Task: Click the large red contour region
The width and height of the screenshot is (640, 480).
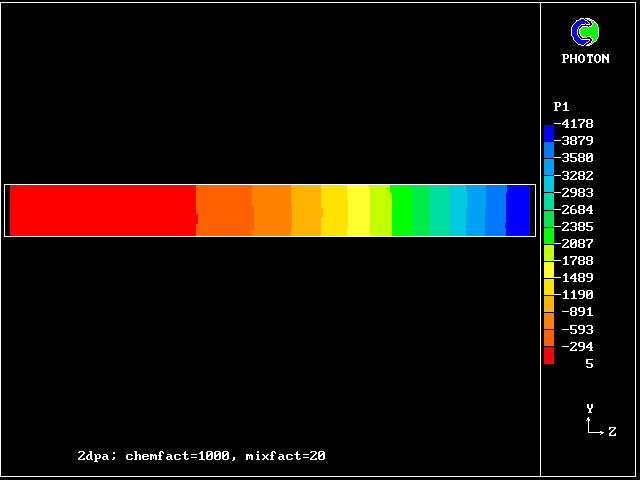Action: [x=100, y=210]
